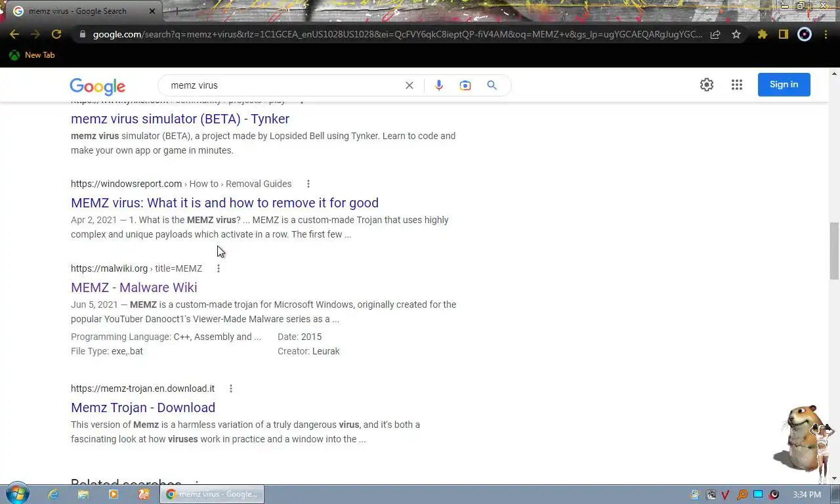Open Windows Explorer from taskbar
Screen dimensions: 840x504
pyautogui.click(x=83, y=494)
